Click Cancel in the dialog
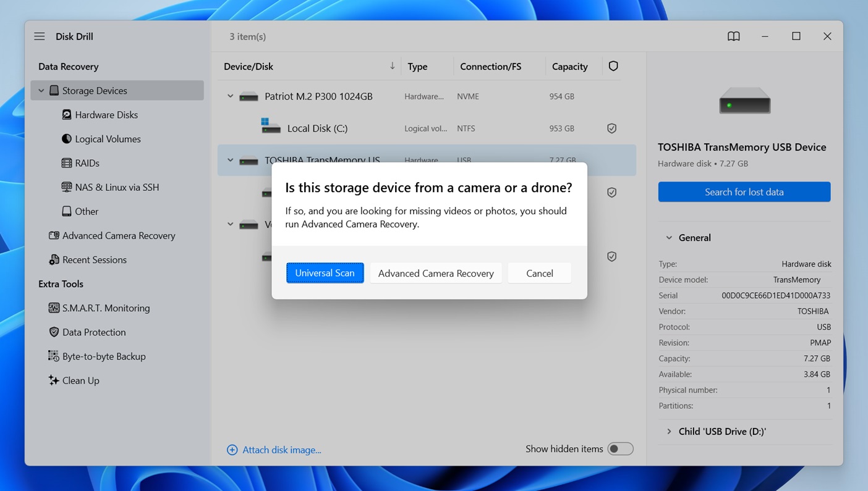 (x=539, y=273)
